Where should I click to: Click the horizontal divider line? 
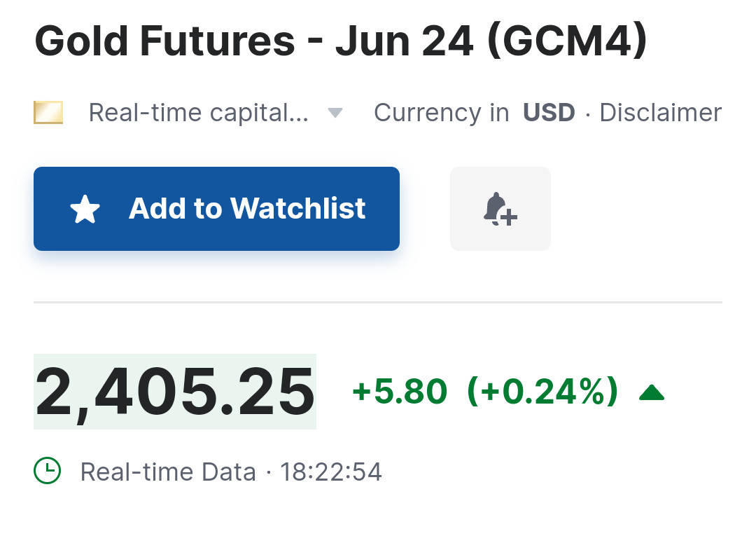click(x=378, y=303)
